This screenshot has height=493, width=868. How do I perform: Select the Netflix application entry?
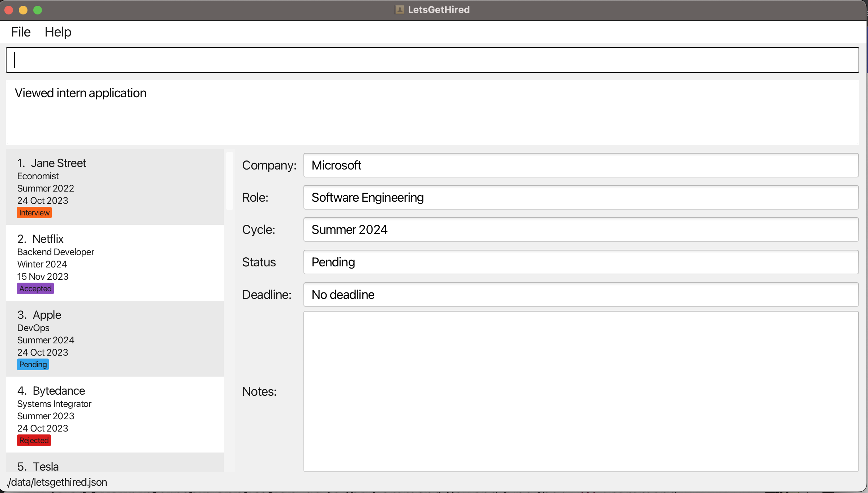click(x=115, y=263)
